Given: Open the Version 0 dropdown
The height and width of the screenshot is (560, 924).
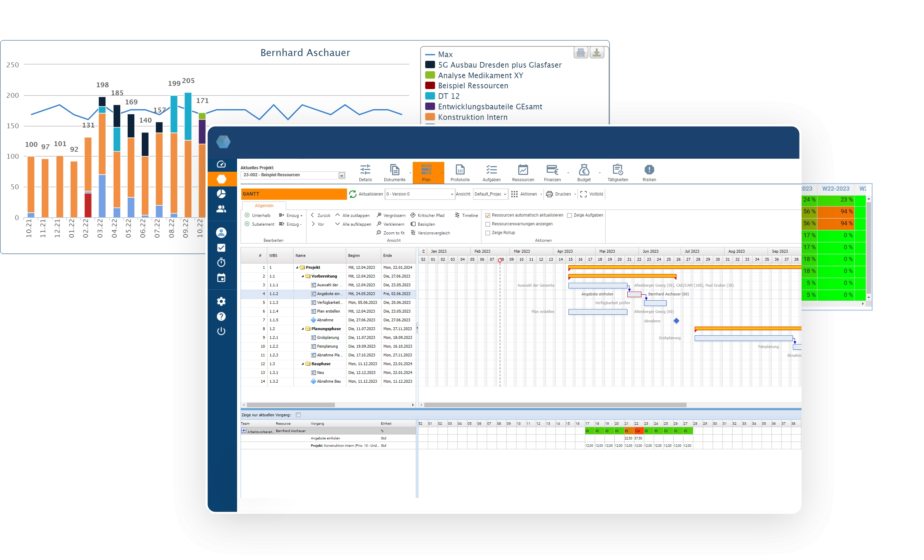Looking at the screenshot, I should click(x=452, y=194).
